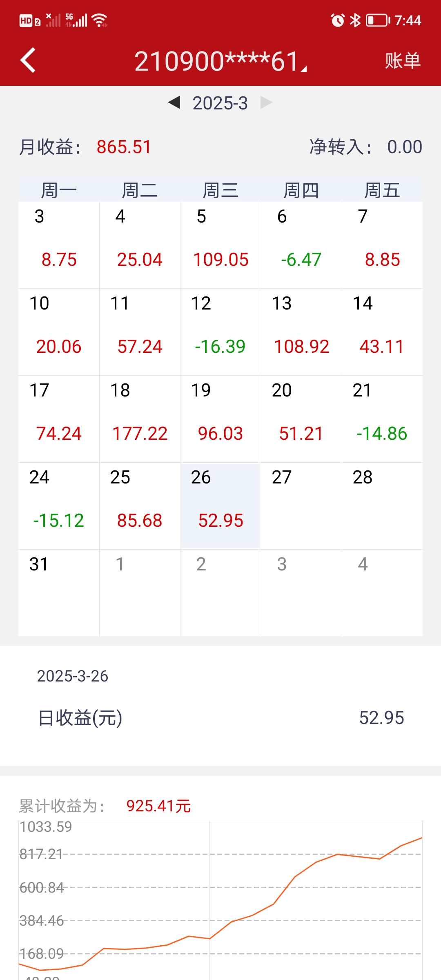
Task: Tap the Bluetooth status icon
Action: [356, 20]
